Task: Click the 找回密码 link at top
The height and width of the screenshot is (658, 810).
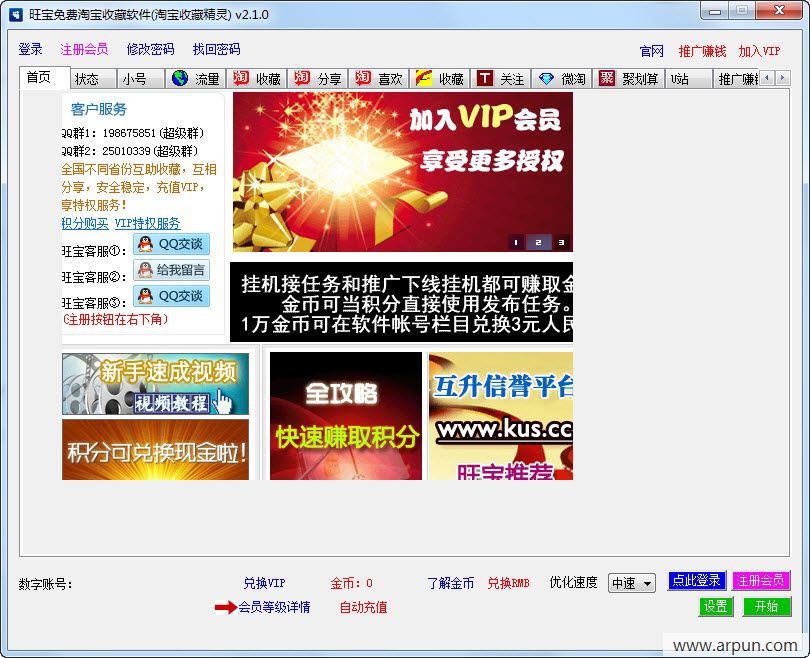Action: coord(216,49)
